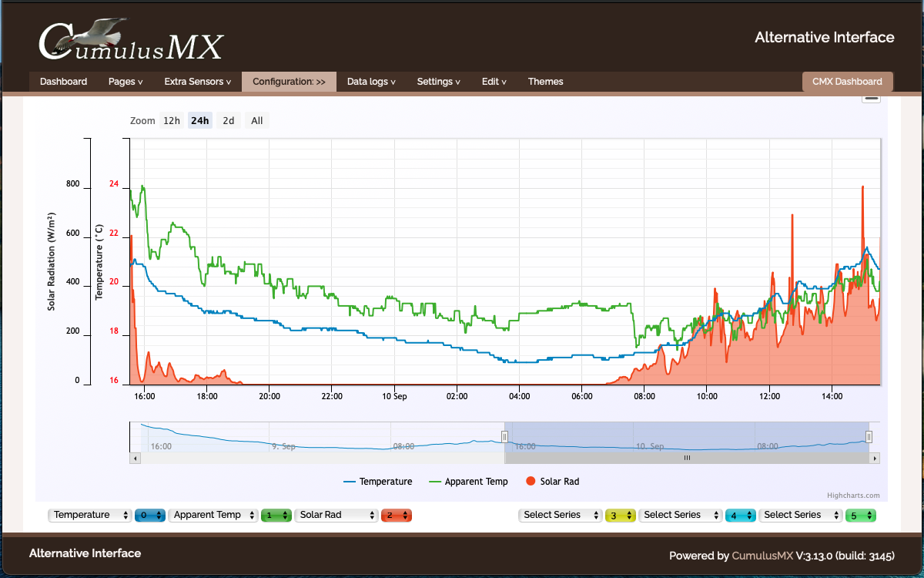Click the navigator right scroll arrow
This screenshot has height=578, width=924.
[874, 458]
